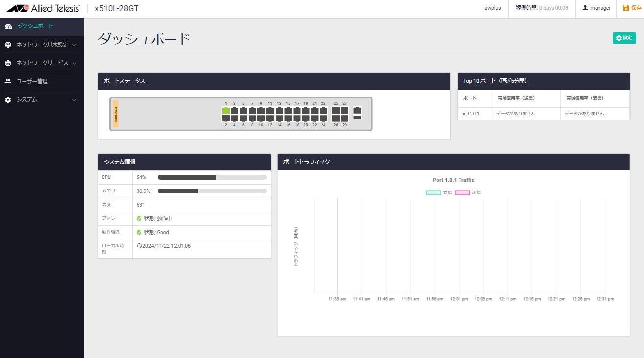644x358 pixels.
Task: Open ユーザー管理 menu item
Action: [x=42, y=81]
